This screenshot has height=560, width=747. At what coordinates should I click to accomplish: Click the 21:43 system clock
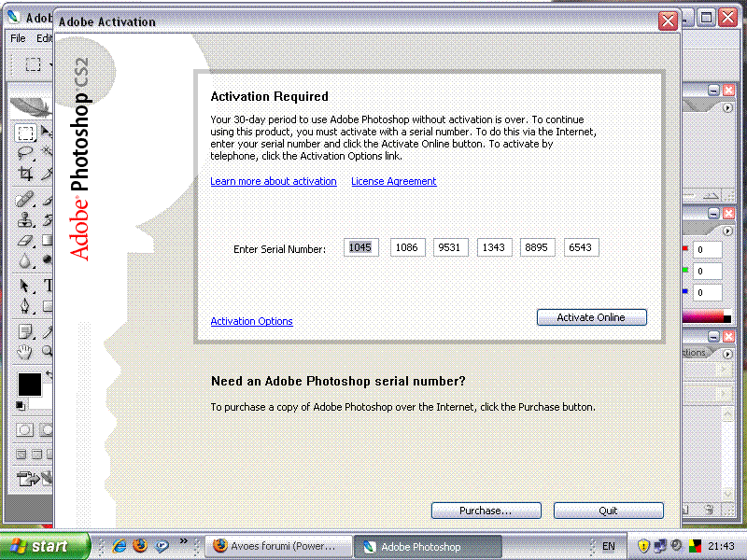pos(721,546)
